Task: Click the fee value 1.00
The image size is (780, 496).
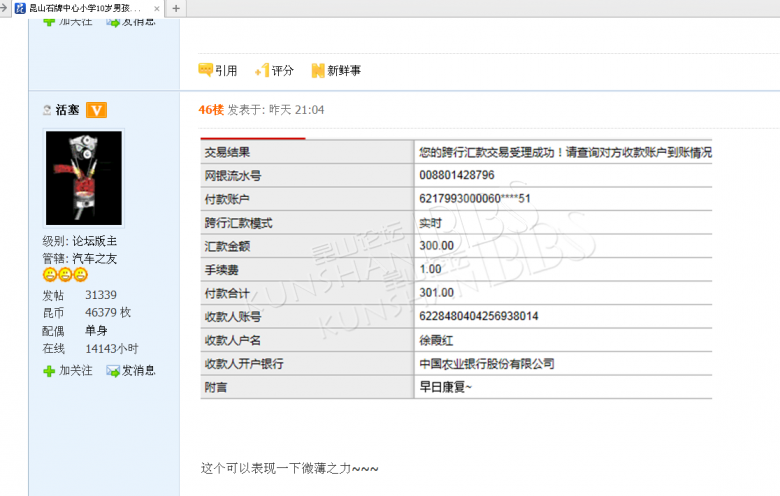Action: coord(430,269)
